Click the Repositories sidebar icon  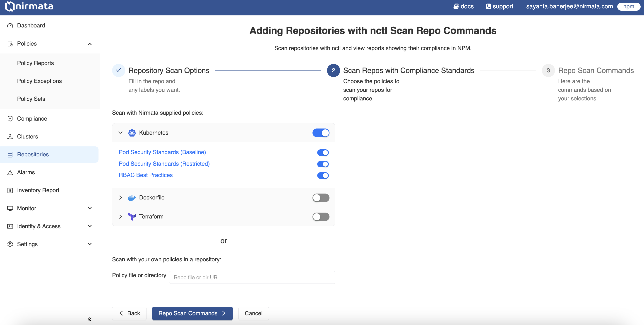coord(10,155)
